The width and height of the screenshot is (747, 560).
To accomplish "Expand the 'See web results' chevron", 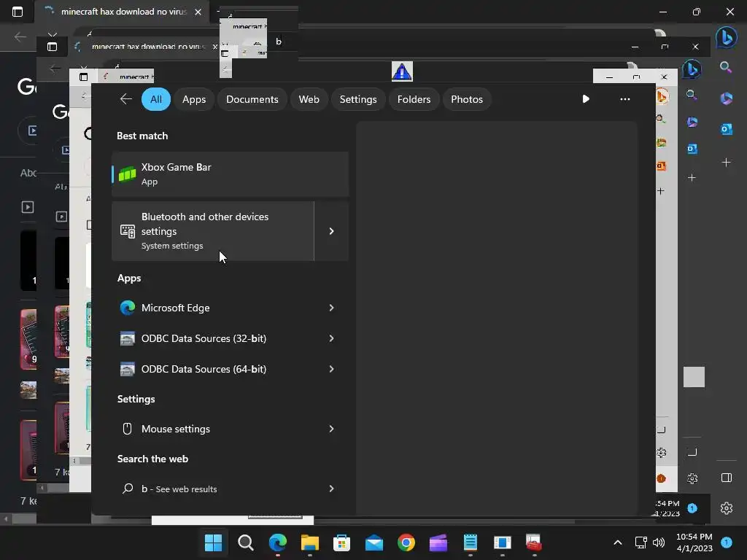I will (332, 489).
